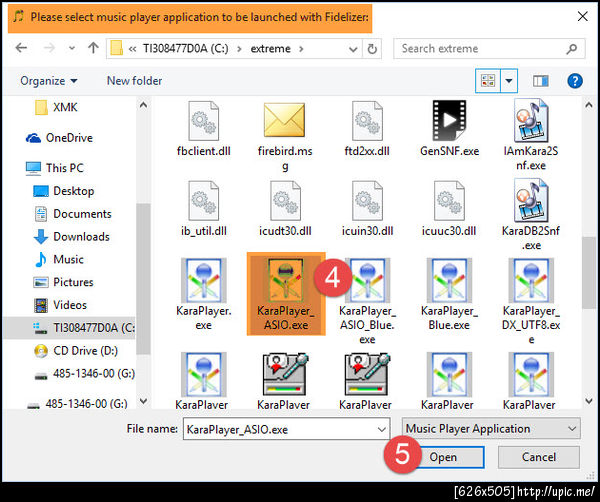Select the fbclient.dll file icon
Image resolution: width=600 pixels, height=502 pixels.
coord(204,121)
